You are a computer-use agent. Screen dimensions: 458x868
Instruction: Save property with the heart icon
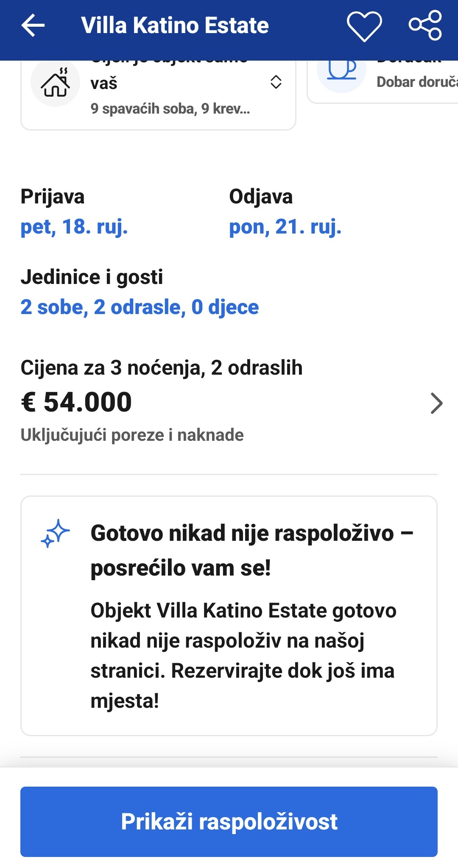pyautogui.click(x=364, y=26)
